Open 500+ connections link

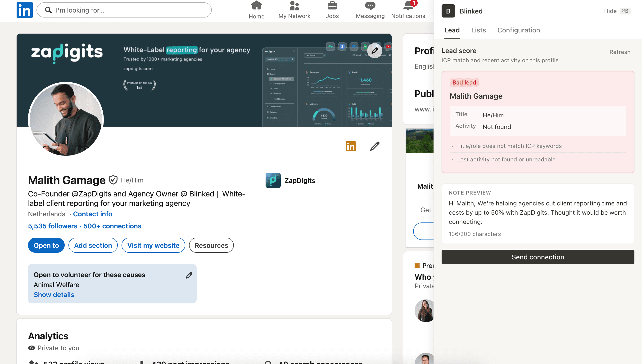pos(112,226)
